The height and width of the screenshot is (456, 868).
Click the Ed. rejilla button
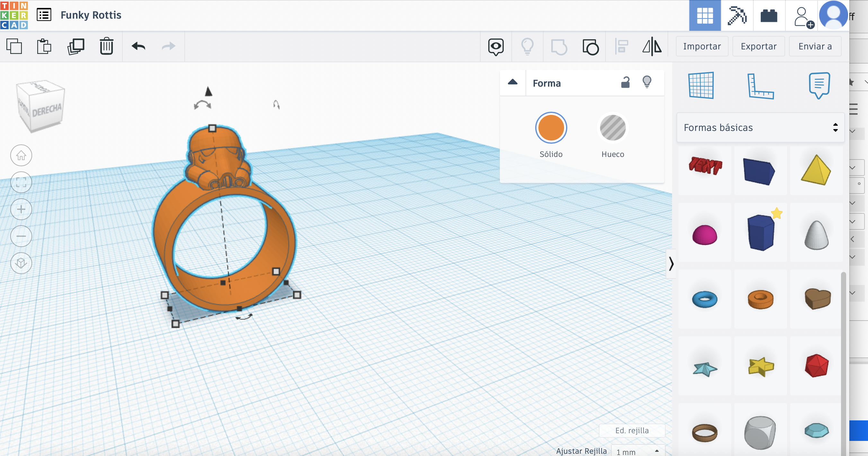coord(632,430)
